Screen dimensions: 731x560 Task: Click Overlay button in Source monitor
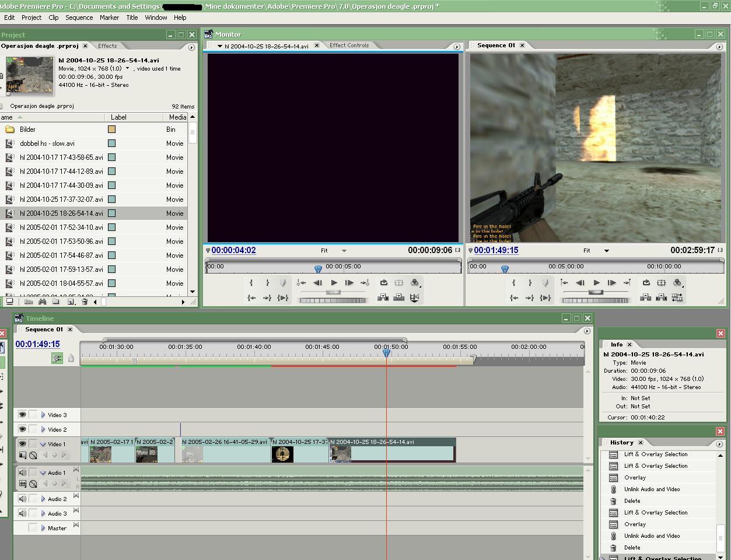(399, 297)
